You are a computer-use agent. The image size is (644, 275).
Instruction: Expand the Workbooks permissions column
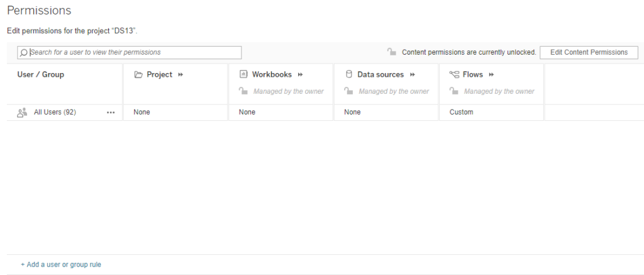click(x=300, y=75)
